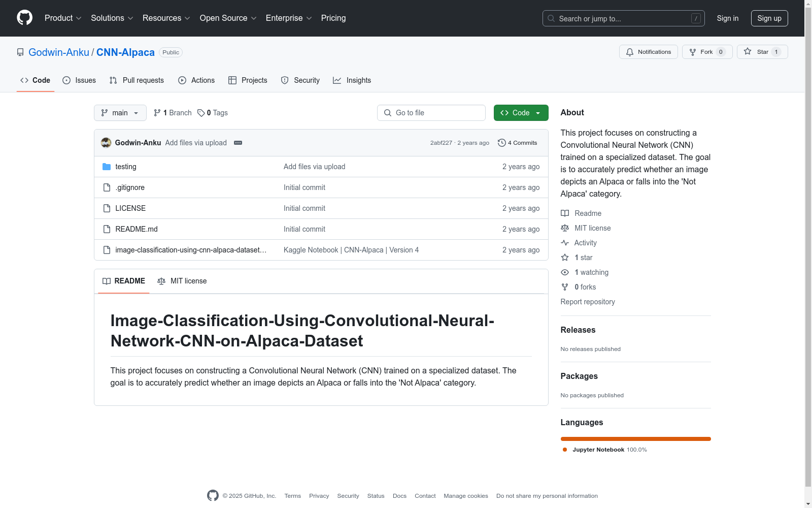
Task: Fork the repository
Action: pyautogui.click(x=707, y=52)
